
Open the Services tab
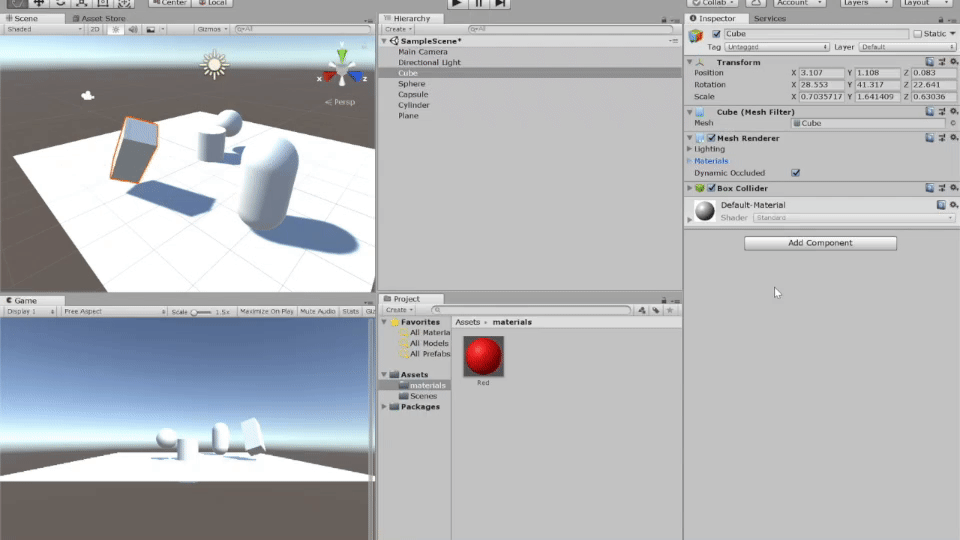pos(769,18)
